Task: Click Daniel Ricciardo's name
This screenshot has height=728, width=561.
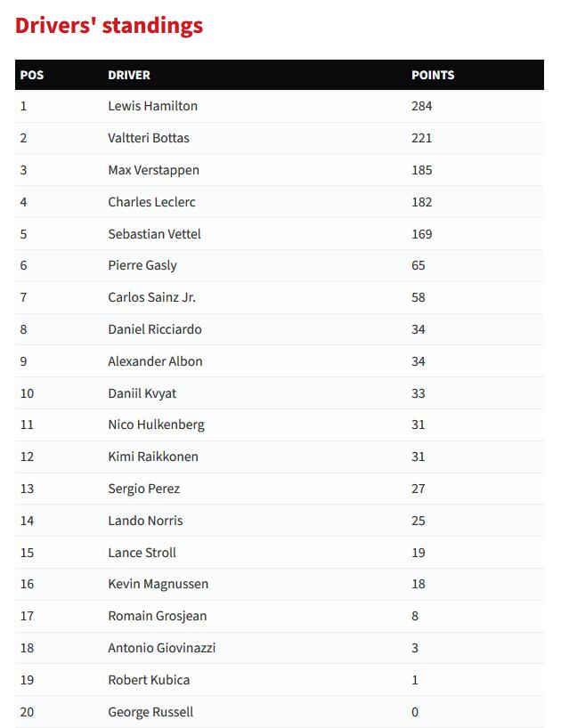Action: coord(155,329)
